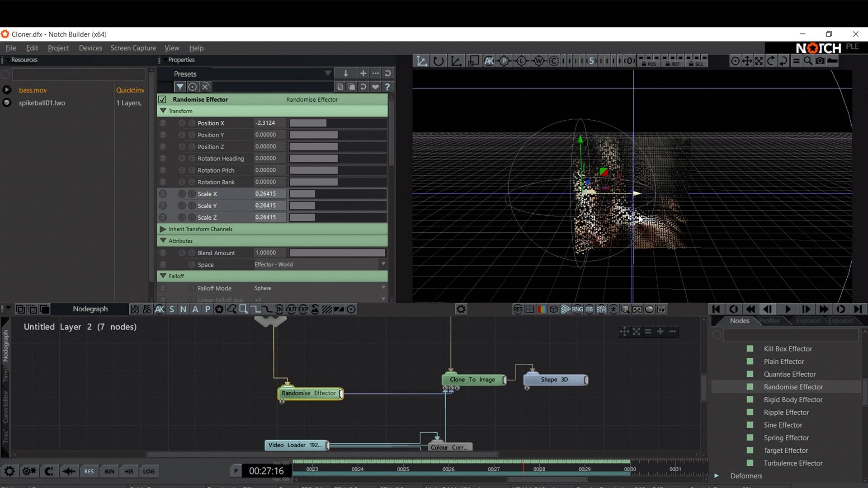Click the play button in transport controls
The image size is (868, 488).
point(788,309)
